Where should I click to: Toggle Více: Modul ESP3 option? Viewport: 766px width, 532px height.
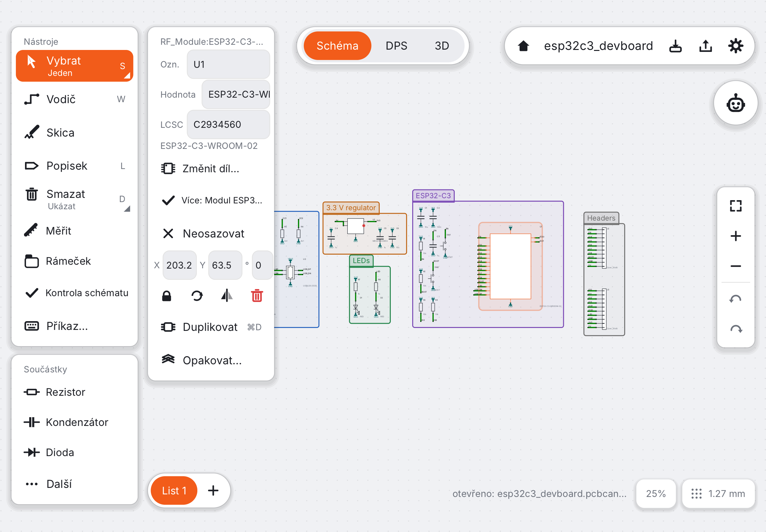211,200
